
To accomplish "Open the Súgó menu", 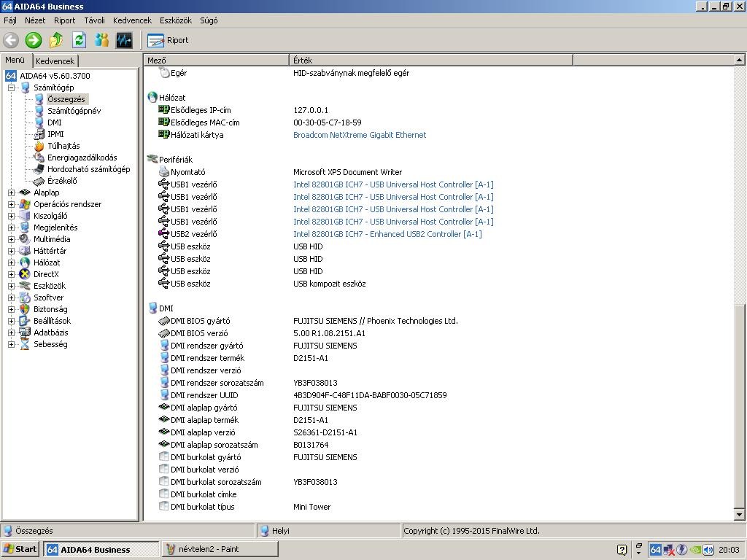I will point(209,20).
